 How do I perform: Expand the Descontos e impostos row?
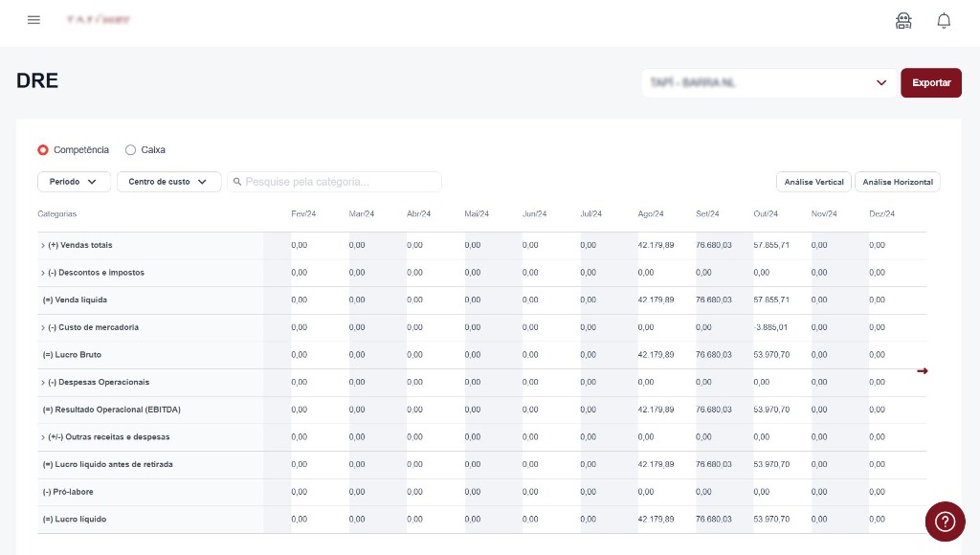(x=43, y=273)
